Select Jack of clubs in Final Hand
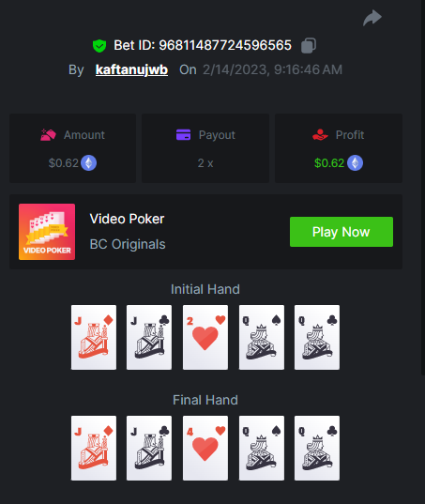Image resolution: width=425 pixels, height=504 pixels. point(149,448)
